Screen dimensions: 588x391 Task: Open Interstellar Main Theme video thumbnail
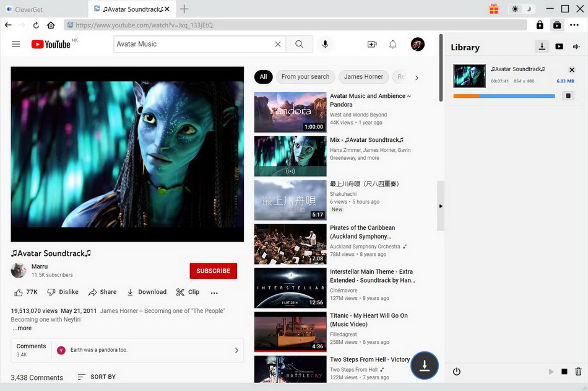tap(290, 288)
